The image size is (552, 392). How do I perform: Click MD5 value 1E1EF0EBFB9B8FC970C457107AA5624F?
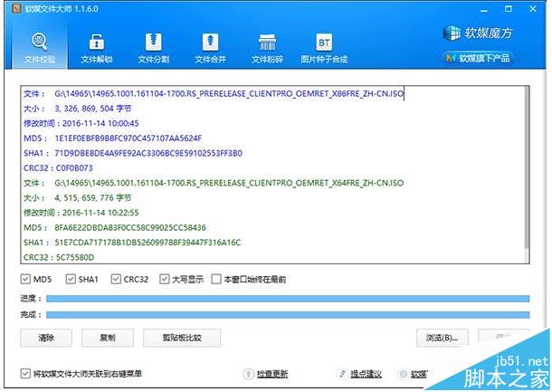(128, 139)
